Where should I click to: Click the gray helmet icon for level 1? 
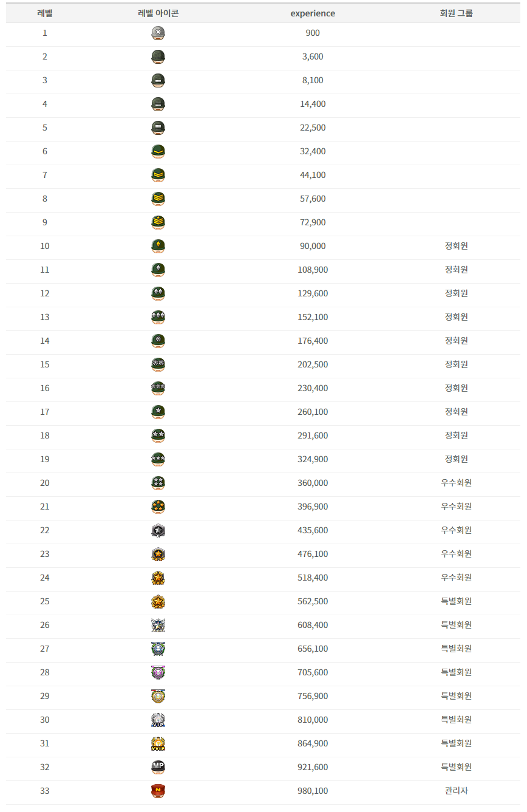click(158, 33)
